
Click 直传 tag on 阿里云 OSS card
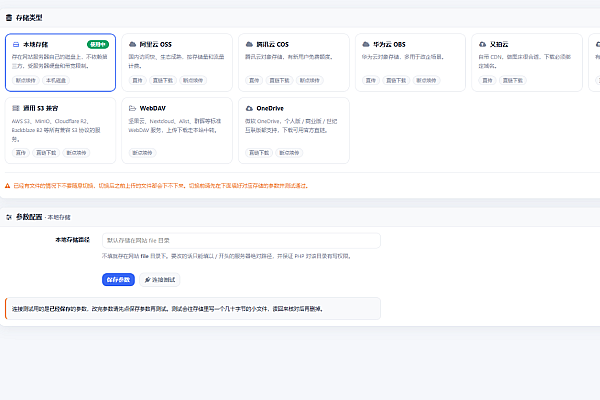coord(137,80)
